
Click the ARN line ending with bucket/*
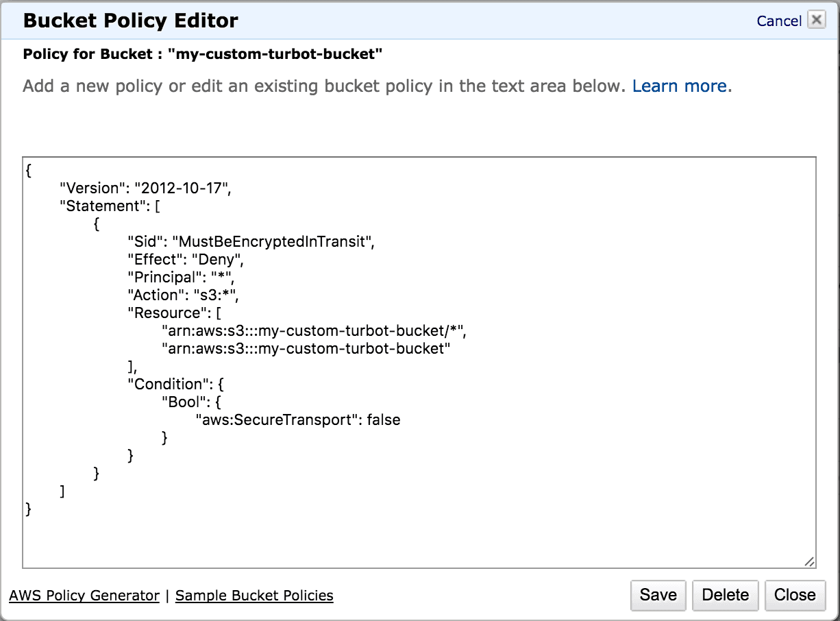point(314,330)
